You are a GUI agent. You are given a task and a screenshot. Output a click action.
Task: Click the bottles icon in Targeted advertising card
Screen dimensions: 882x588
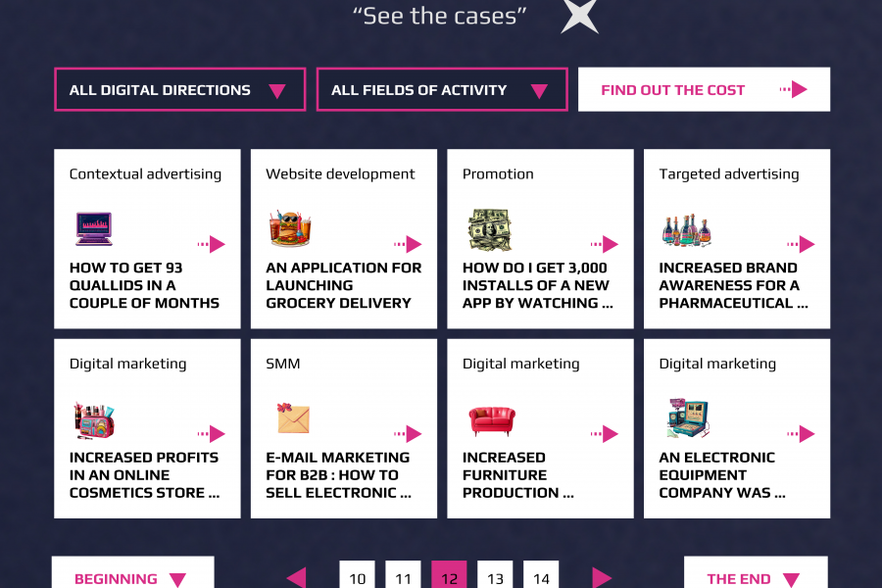point(686,231)
